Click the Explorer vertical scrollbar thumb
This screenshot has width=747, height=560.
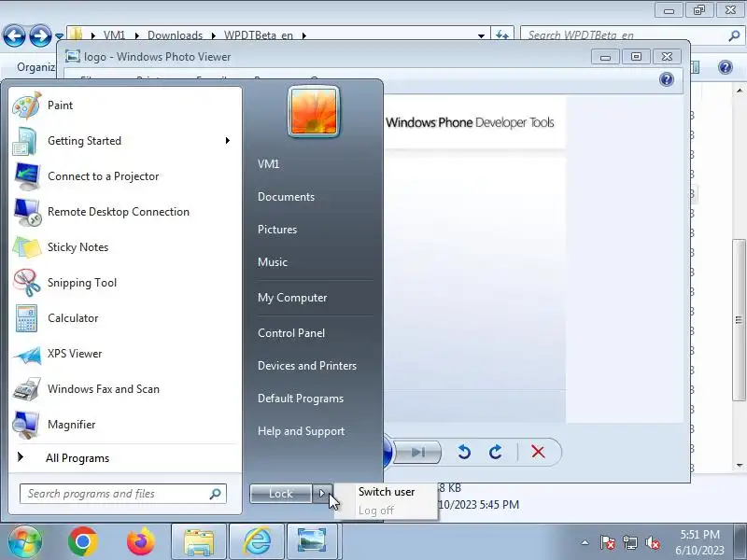[x=739, y=320]
